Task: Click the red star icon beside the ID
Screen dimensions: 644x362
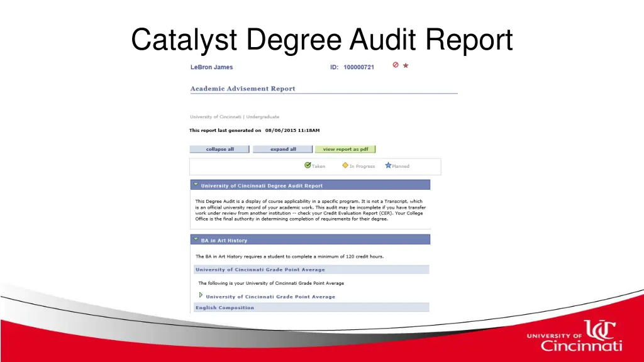Action: click(x=406, y=65)
